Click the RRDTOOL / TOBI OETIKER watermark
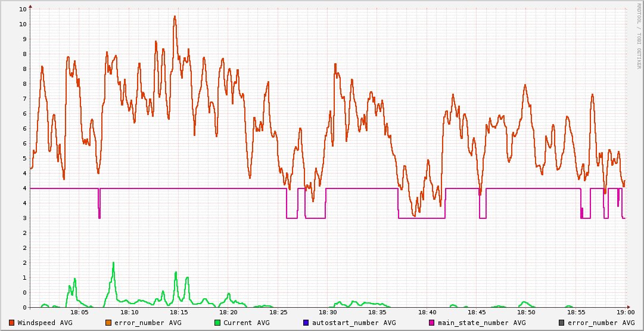The height and width of the screenshot is (331, 644). pyautogui.click(x=638, y=36)
